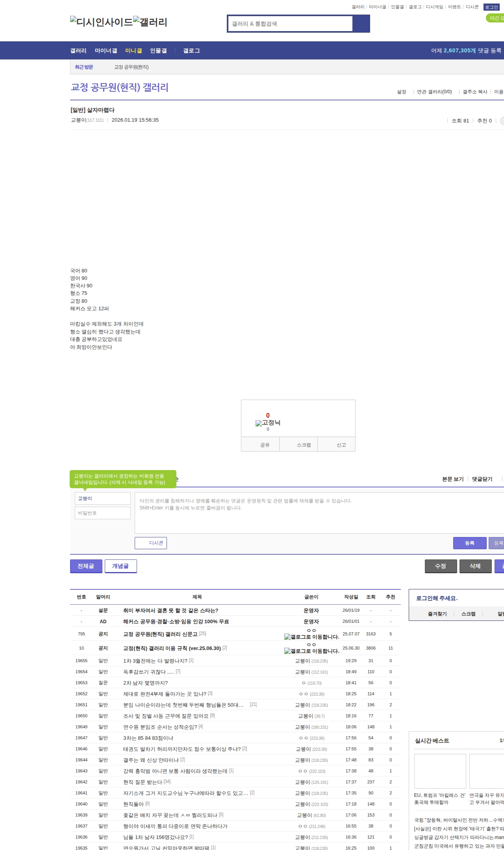The width and height of the screenshot is (504, 850).
Task: Open post 조사 및 징벌 사동 근무에 질문 있어요
Action: click(x=166, y=716)
